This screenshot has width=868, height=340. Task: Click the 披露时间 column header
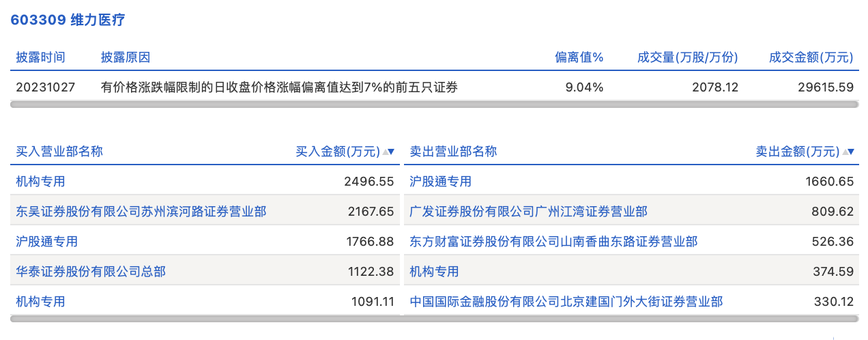pos(40,57)
